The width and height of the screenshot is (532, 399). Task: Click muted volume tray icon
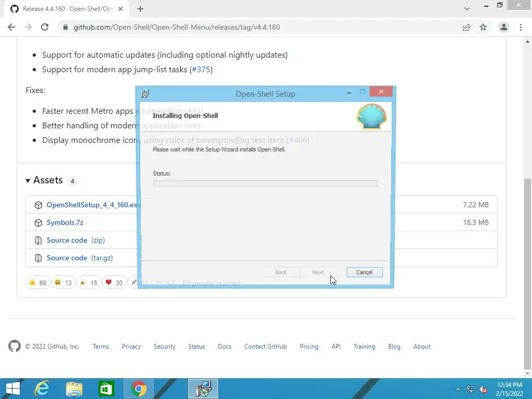coord(483,389)
